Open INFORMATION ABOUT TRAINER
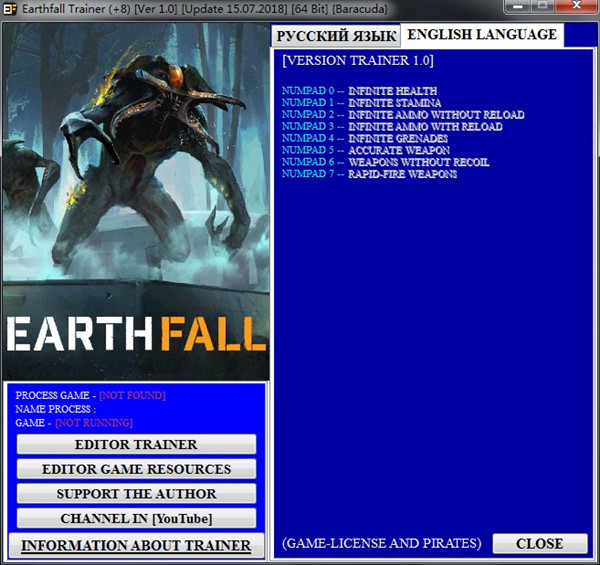Image resolution: width=600 pixels, height=565 pixels. (x=137, y=545)
